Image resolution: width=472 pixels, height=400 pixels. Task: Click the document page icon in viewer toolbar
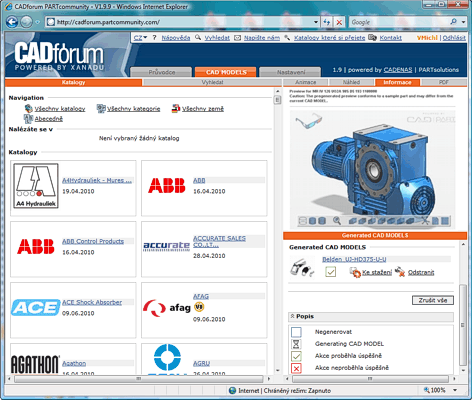(435, 221)
